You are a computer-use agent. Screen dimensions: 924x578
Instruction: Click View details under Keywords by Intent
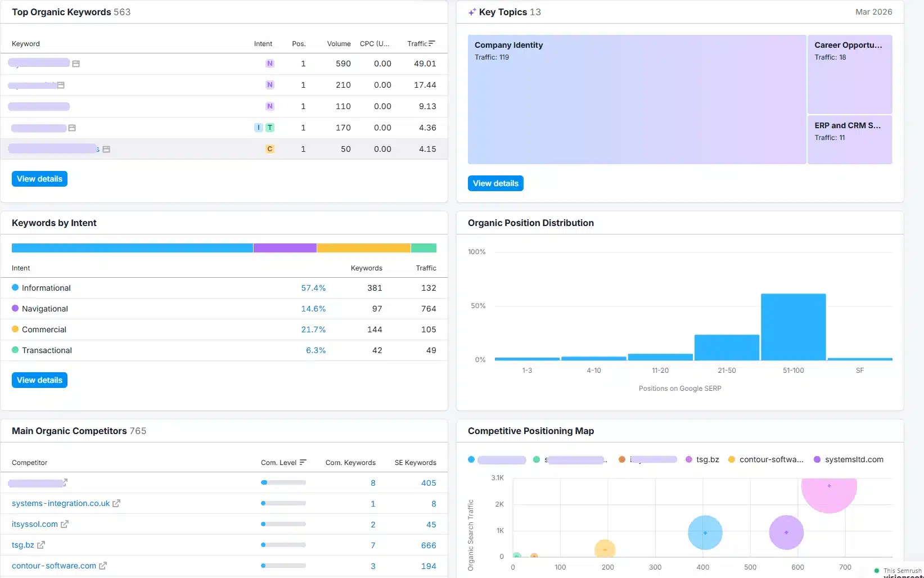39,380
